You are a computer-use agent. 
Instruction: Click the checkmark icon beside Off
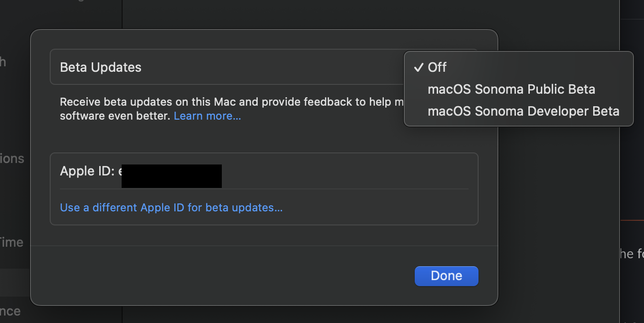click(x=418, y=67)
